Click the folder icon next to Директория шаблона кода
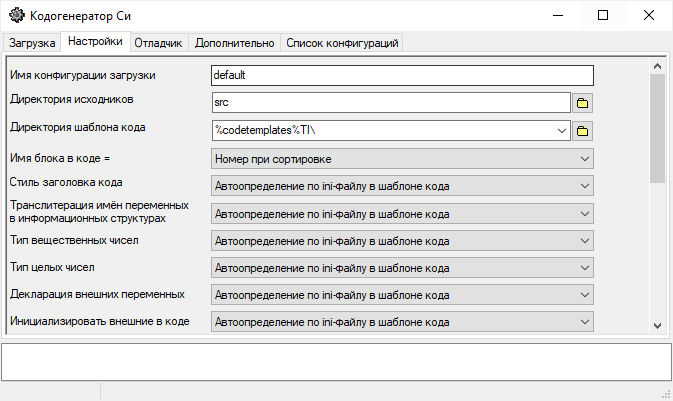 [582, 131]
